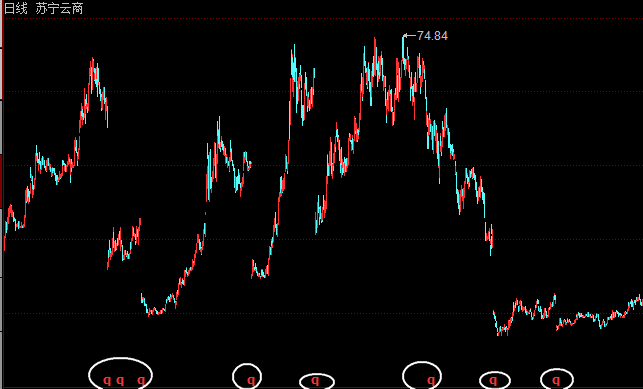643x389 pixels.
Task: Select the last candlestick at right edge
Action: (641, 301)
